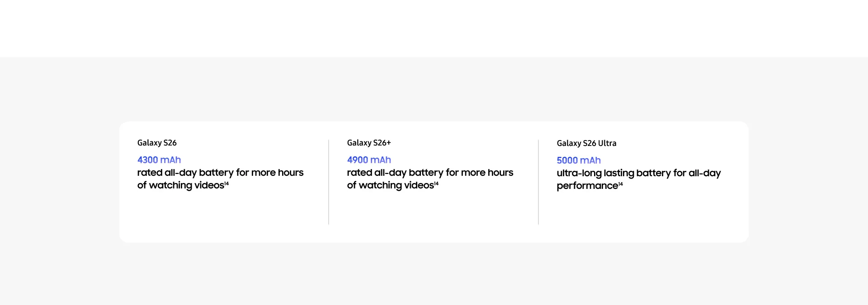The image size is (868, 305).
Task: Click the "Galaxy S26 Ultra" model heading
Action: tap(586, 143)
